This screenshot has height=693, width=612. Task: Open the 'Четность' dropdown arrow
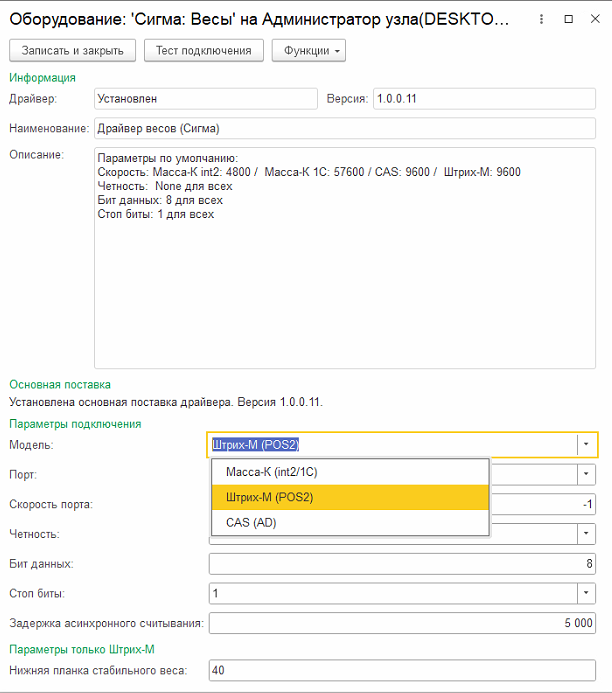[x=586, y=534]
